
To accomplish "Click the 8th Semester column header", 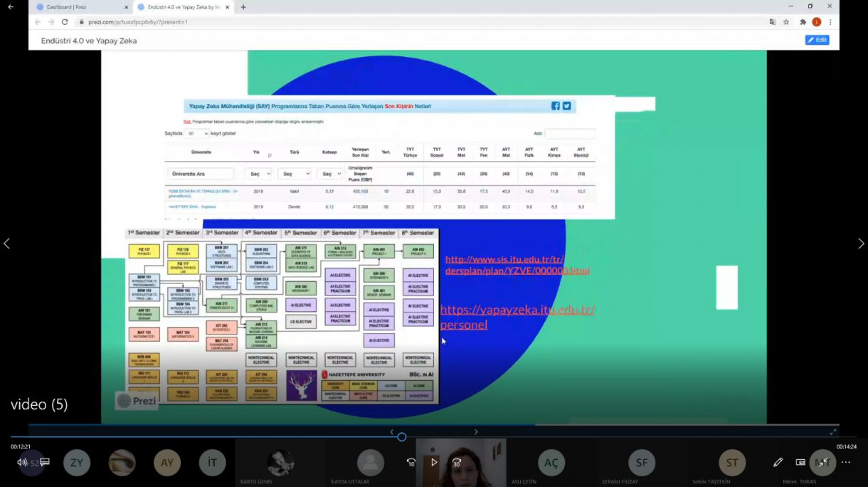I will pyautogui.click(x=418, y=233).
